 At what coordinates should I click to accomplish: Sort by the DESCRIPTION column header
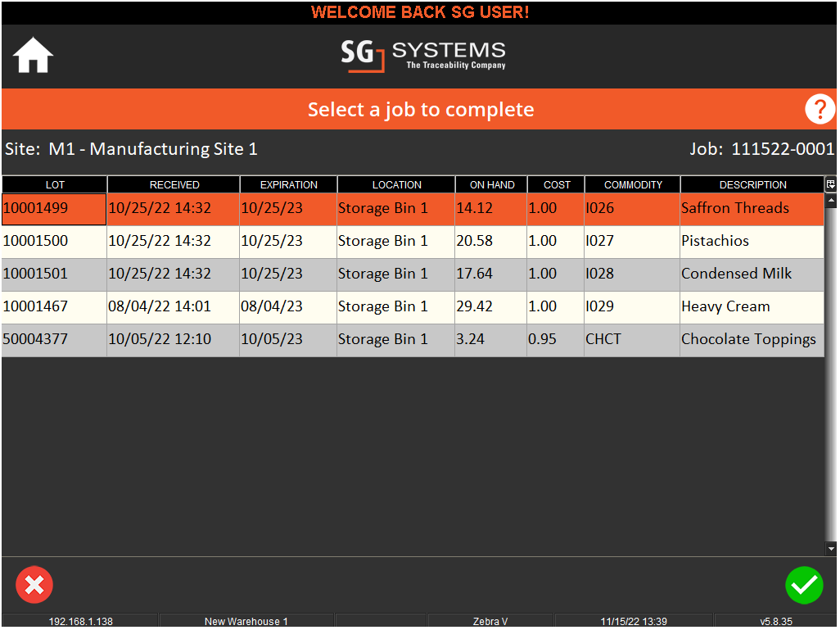752,184
